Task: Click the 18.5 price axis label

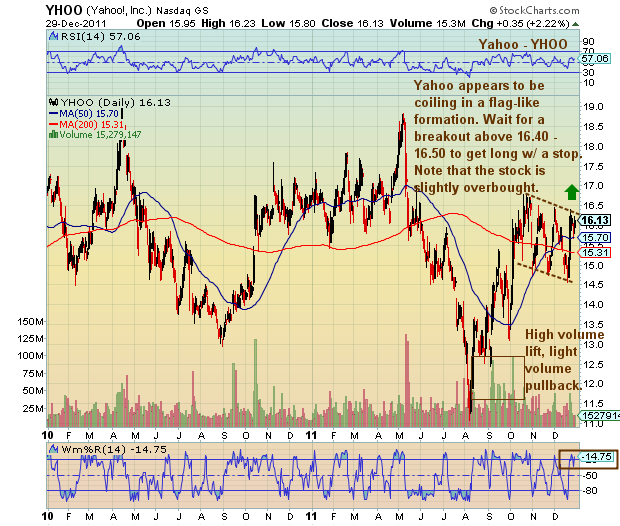Action: coord(594,127)
